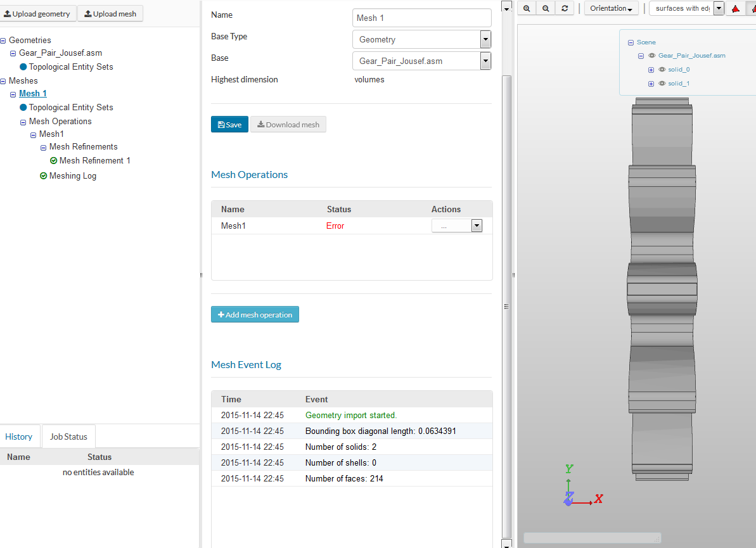
Task: Click Add mesh operation button
Action: point(255,315)
